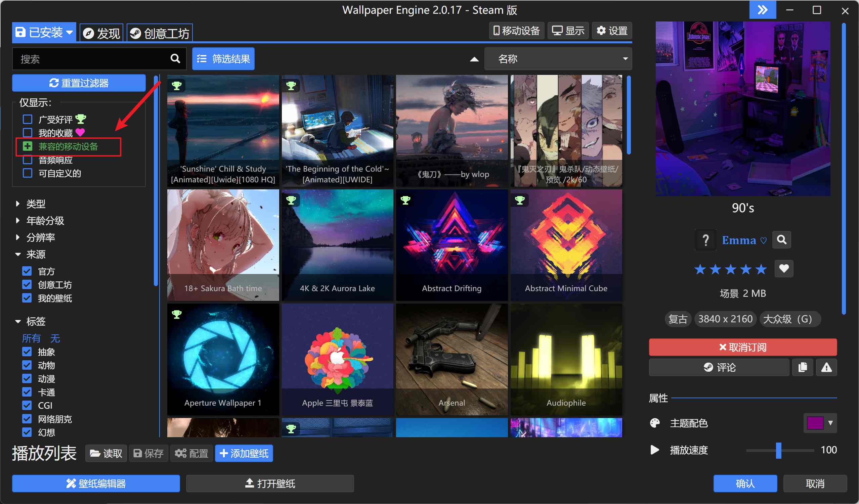The image size is (859, 504).
Task: Open 移动设备 mobile device panel
Action: click(516, 31)
